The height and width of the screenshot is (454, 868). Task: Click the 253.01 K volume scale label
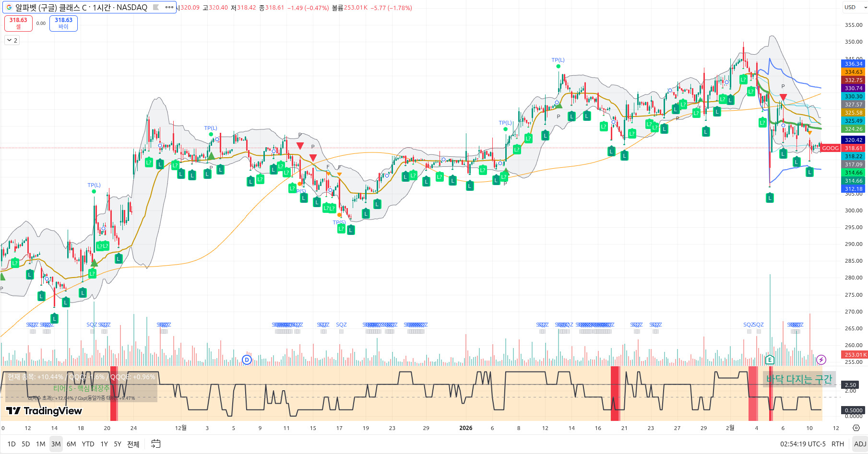click(855, 355)
